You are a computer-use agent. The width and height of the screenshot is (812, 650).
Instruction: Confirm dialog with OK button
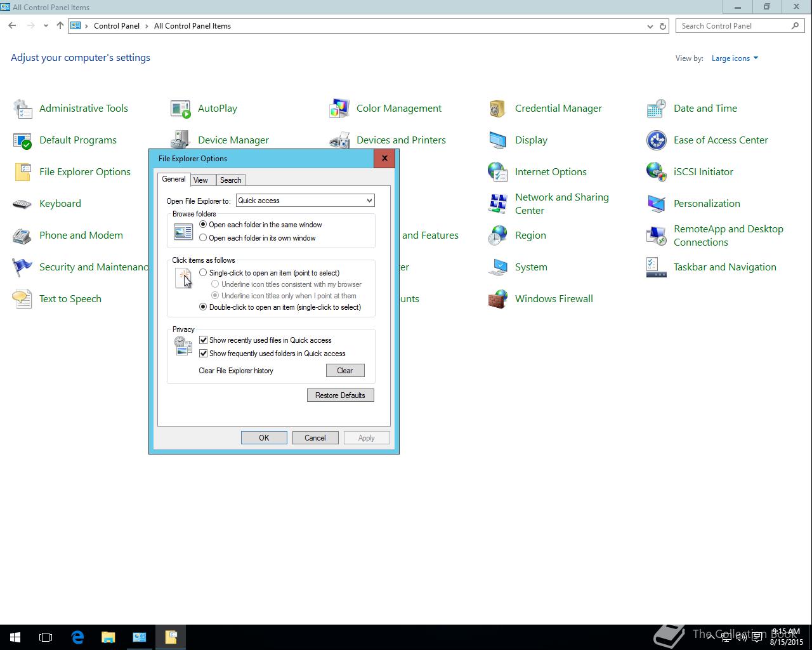(x=264, y=438)
